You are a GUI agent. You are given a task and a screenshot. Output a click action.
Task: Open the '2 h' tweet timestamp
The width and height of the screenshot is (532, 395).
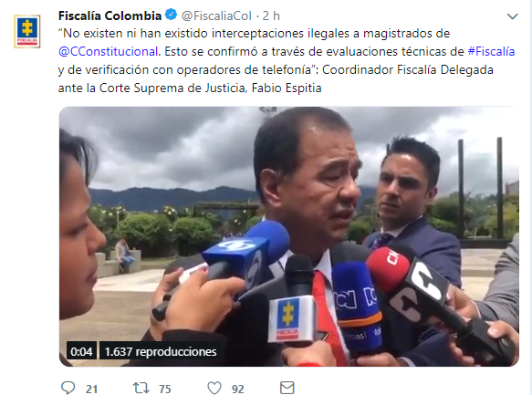pos(271,16)
